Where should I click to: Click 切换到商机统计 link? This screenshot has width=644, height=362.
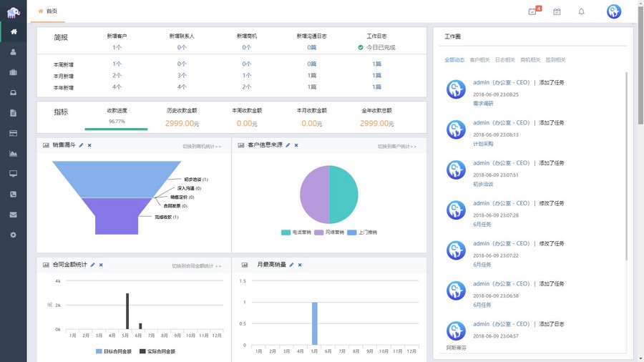(202, 147)
